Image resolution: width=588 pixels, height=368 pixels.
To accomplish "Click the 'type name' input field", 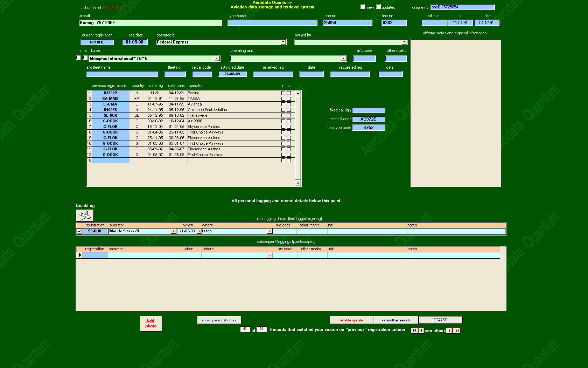I will 272,23.
